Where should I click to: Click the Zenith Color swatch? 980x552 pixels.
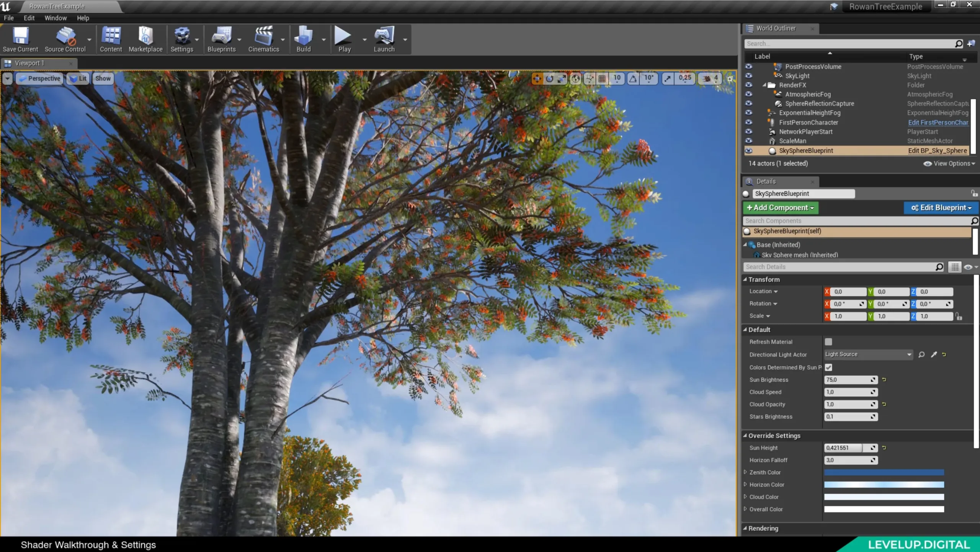[884, 472]
